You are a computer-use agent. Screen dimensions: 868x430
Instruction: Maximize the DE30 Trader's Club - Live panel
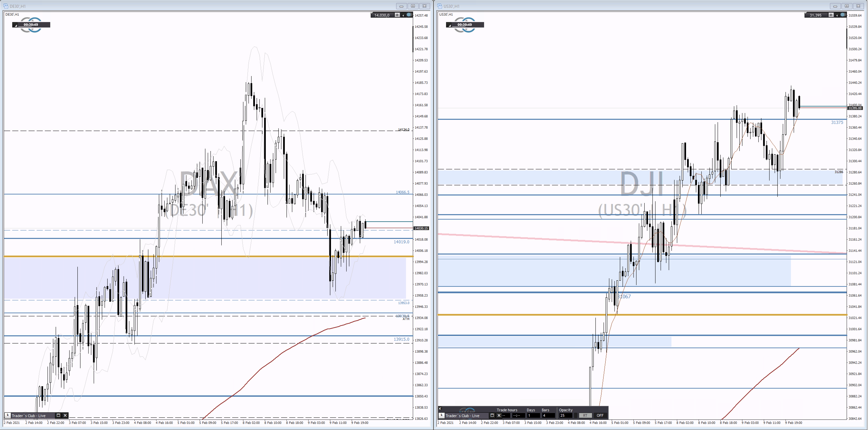(x=58, y=416)
